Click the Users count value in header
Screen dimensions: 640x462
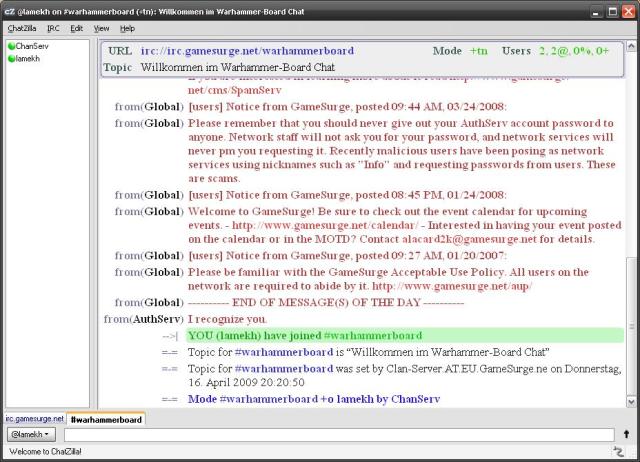pyautogui.click(x=574, y=51)
